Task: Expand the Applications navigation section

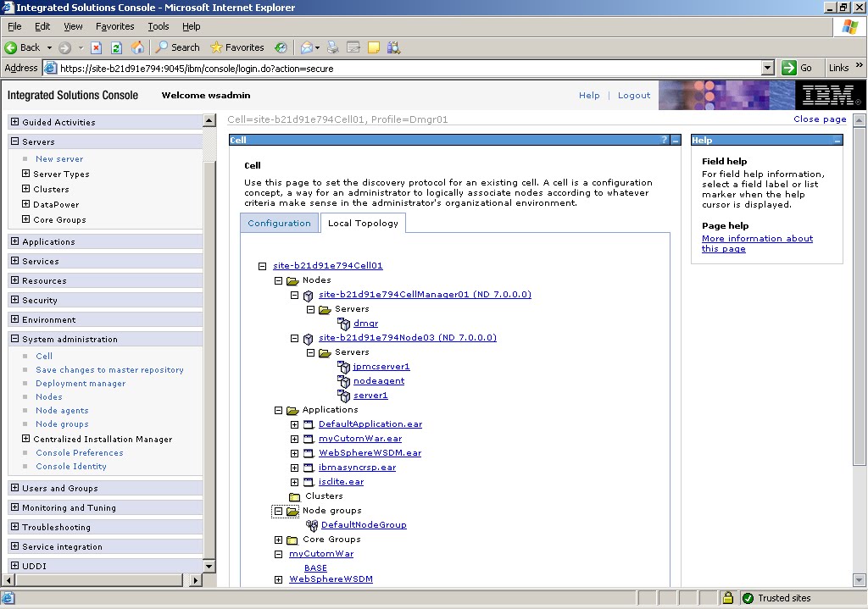Action: (x=15, y=241)
